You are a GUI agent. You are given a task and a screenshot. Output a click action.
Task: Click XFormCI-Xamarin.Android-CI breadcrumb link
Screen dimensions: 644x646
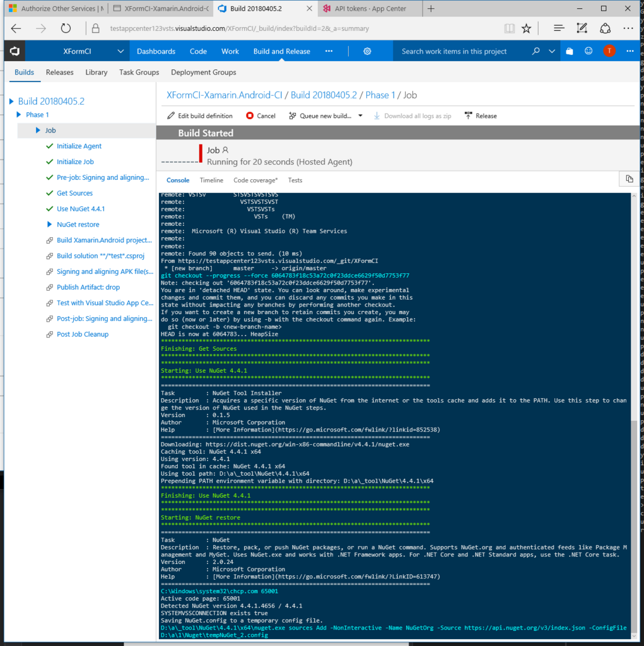tap(225, 95)
